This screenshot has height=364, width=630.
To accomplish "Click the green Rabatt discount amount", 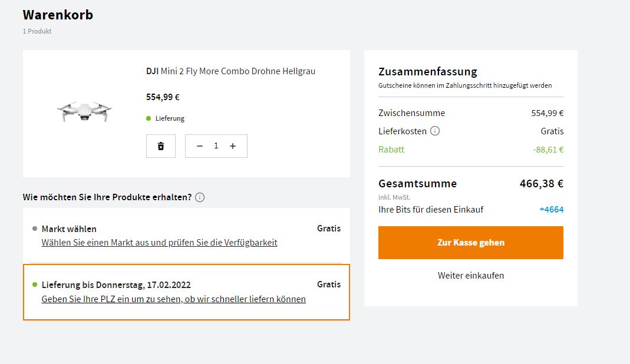I will (548, 150).
